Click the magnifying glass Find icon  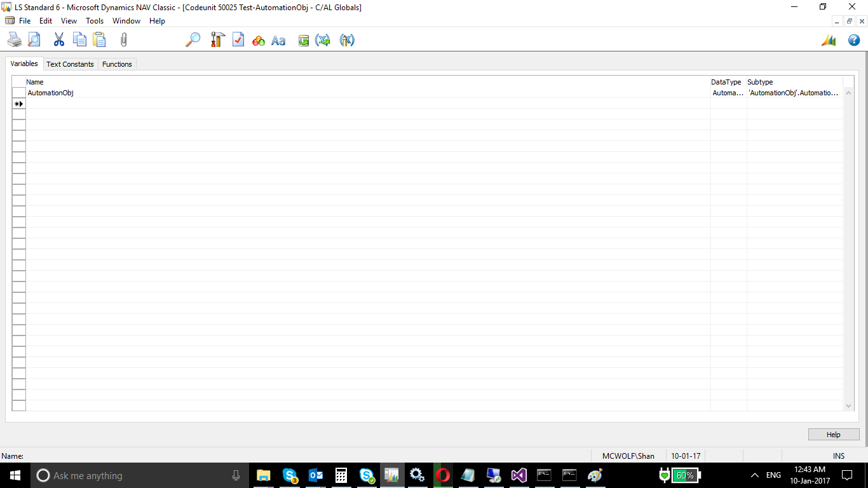193,40
